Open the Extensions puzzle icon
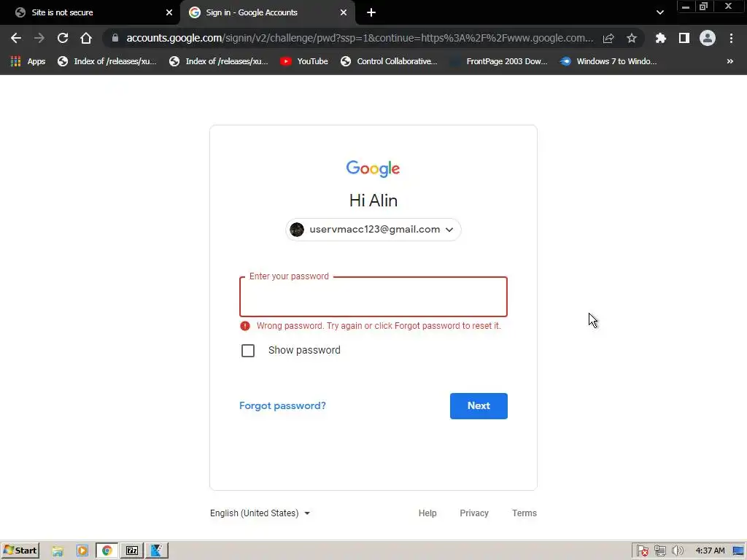This screenshot has height=560, width=747. click(x=661, y=38)
